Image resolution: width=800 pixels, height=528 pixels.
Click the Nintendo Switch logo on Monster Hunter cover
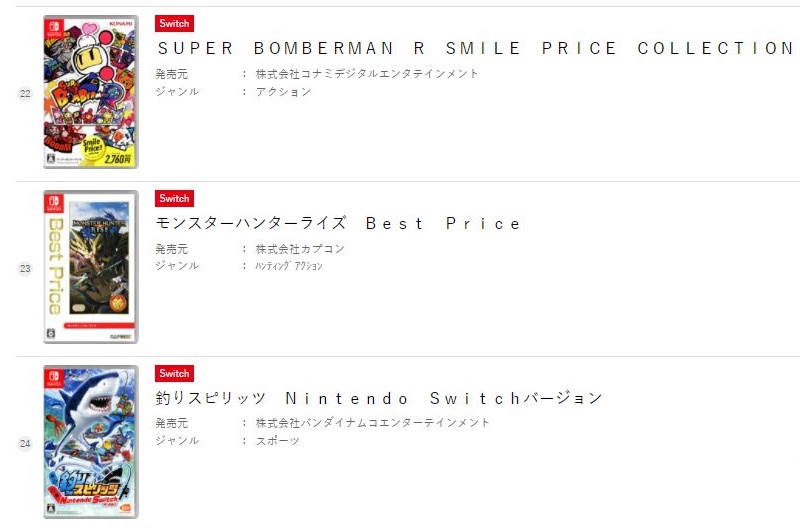click(x=54, y=202)
